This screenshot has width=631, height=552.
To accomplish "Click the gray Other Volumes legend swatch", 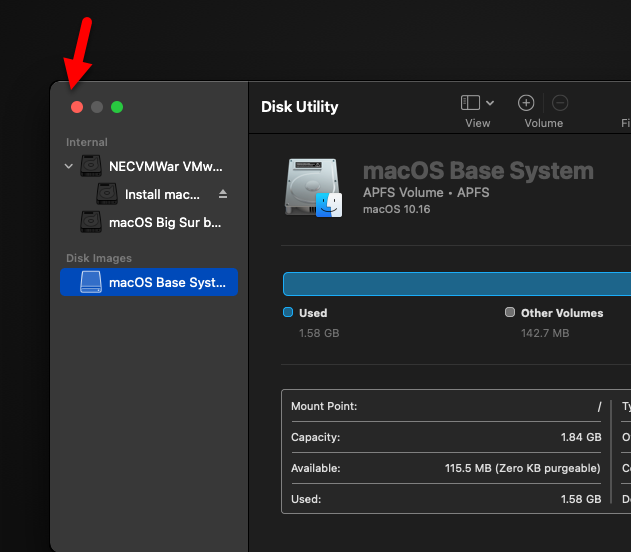I will [510, 313].
